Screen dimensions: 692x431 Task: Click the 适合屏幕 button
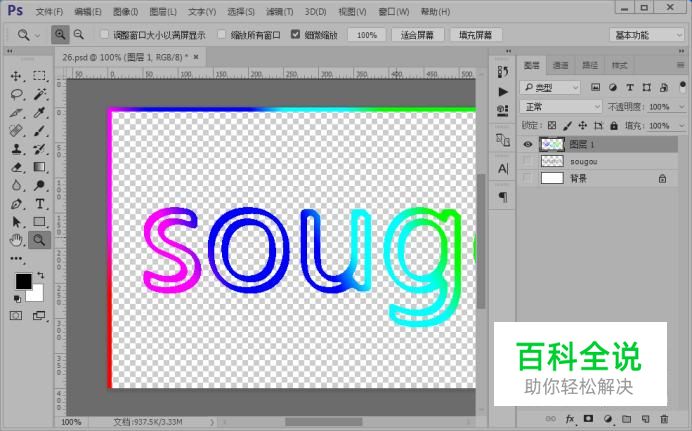pyautogui.click(x=417, y=35)
